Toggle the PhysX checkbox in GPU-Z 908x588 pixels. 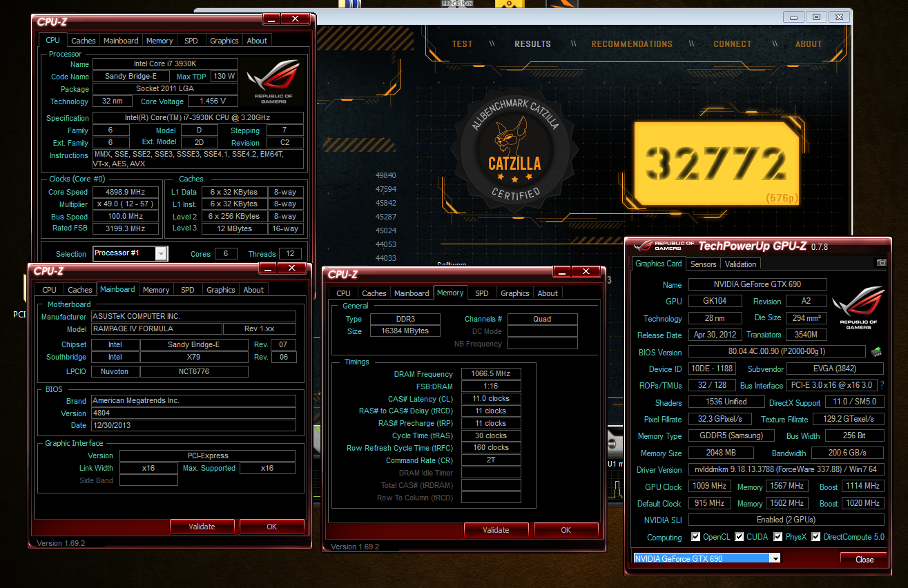tap(778, 537)
